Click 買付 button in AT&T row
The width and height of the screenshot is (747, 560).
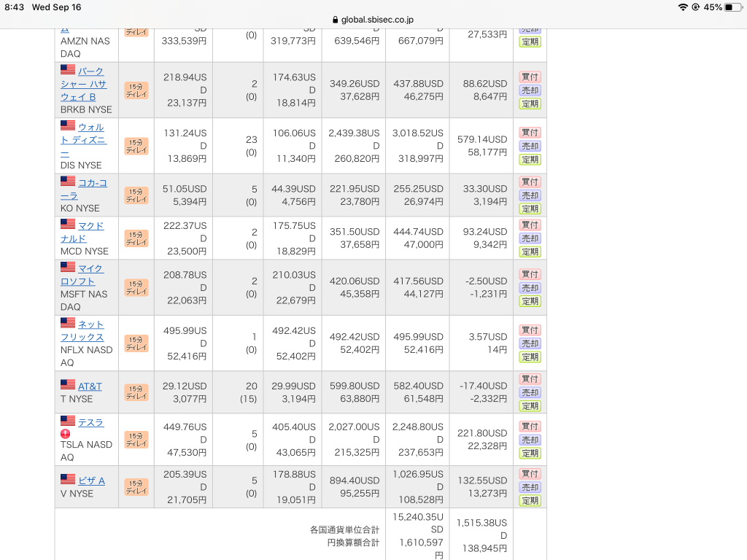tap(530, 379)
